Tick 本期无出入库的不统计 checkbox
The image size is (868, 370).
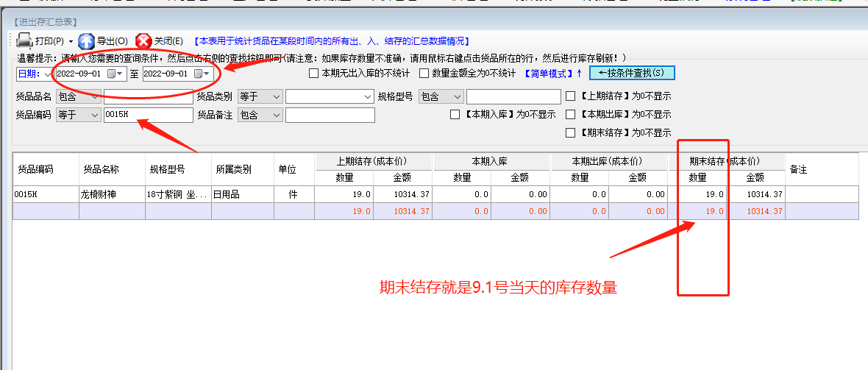click(314, 73)
